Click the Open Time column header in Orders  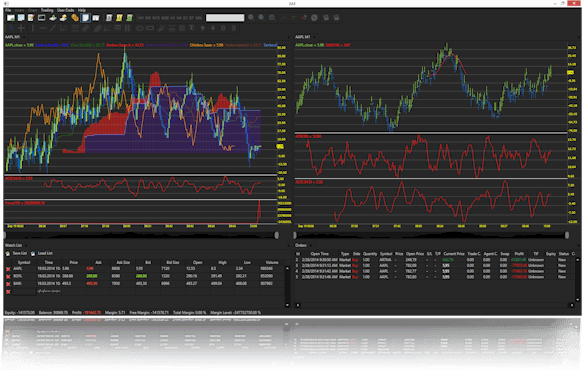click(x=319, y=254)
